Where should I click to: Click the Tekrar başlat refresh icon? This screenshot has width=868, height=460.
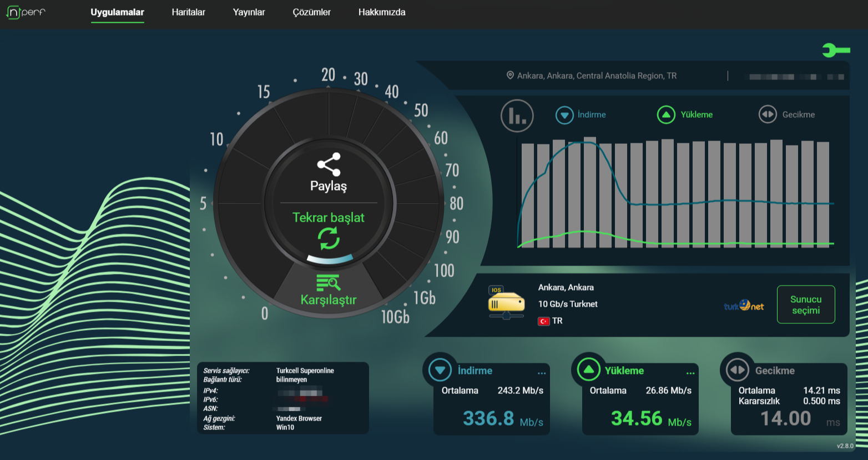(329, 239)
